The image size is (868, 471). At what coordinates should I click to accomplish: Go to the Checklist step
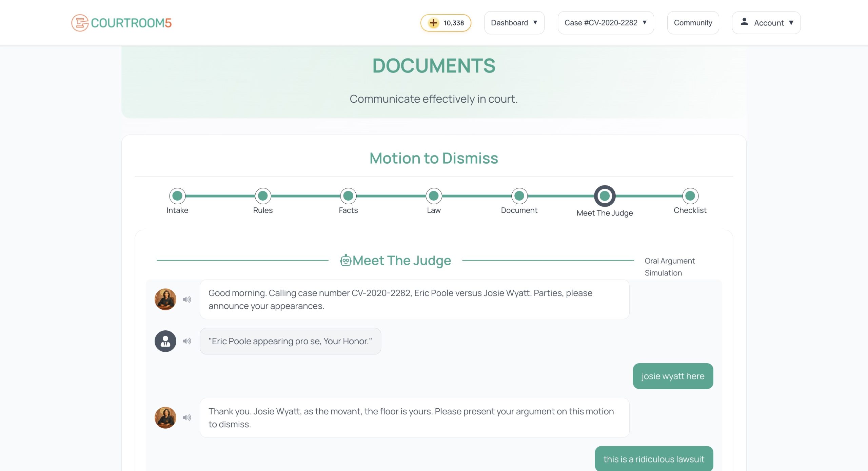[x=690, y=196]
